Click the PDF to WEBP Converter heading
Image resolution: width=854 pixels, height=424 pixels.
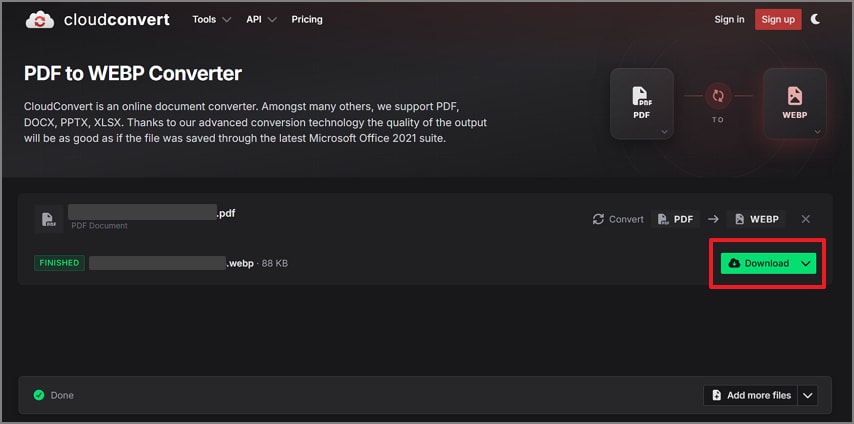coord(133,73)
